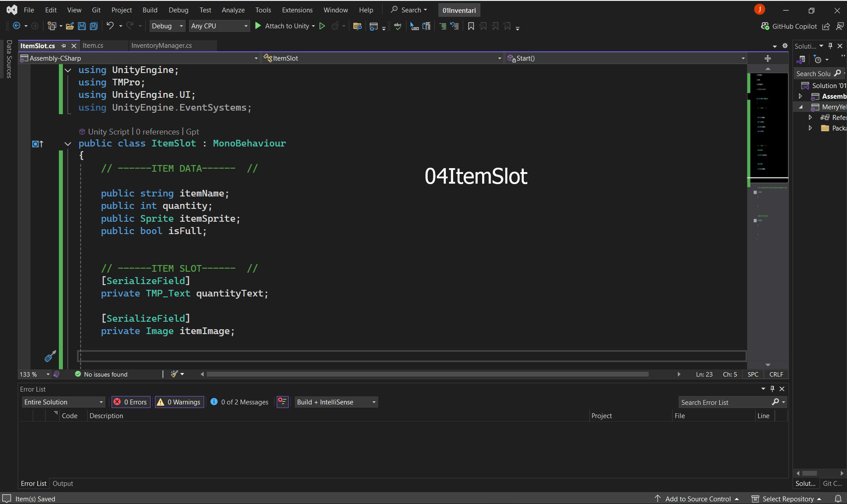Click the Save All toolbar icon
847x504 pixels.
94,26
